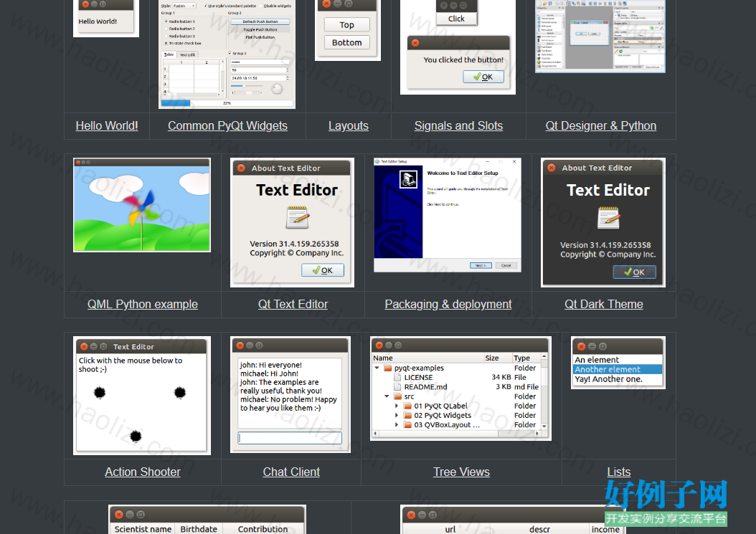This screenshot has height=534, width=756.
Task: Click Cancel in the Text Editor Setup wizard
Action: point(506,265)
